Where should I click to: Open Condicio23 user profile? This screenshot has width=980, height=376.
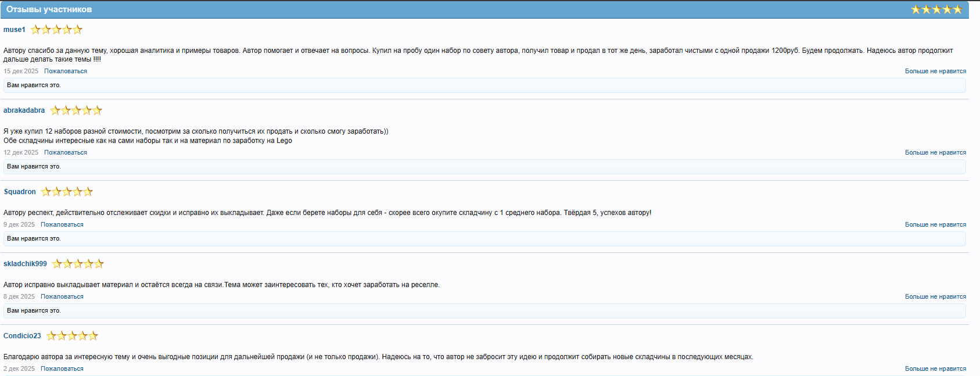point(22,336)
